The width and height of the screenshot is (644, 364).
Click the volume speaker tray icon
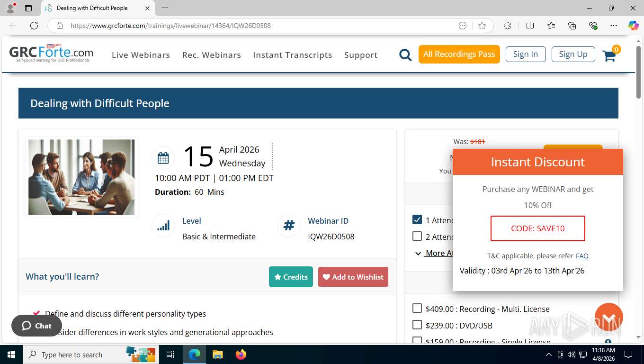click(571, 355)
